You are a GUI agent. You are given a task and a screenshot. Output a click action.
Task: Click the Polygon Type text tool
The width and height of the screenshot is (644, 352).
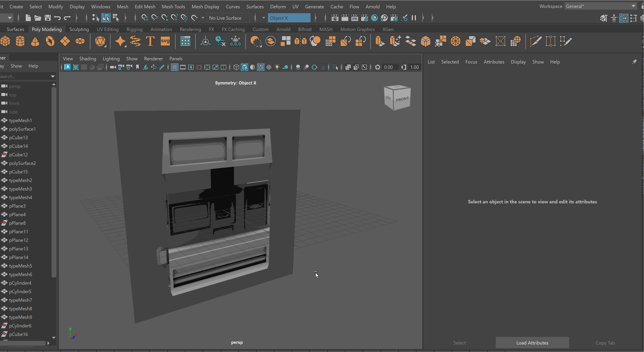coord(150,41)
